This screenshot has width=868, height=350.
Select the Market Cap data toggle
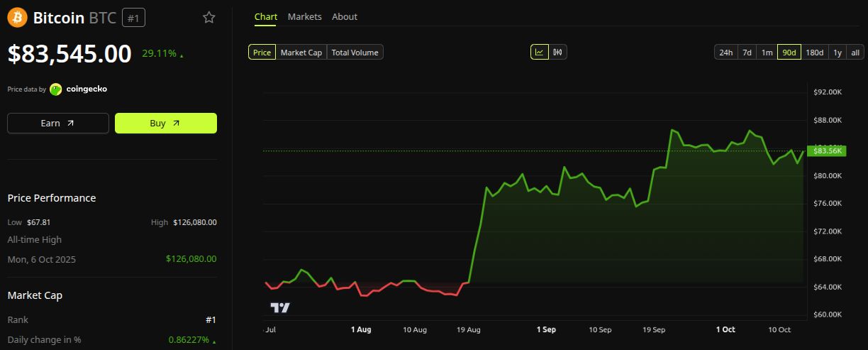[x=301, y=52]
